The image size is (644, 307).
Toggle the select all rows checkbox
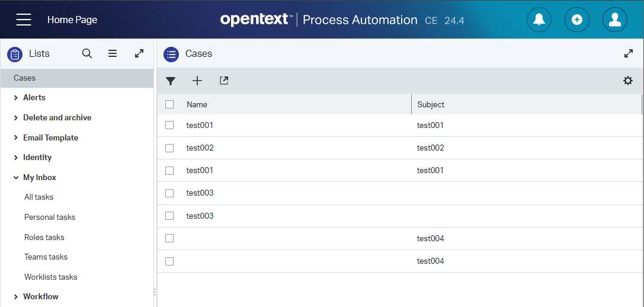pos(169,104)
